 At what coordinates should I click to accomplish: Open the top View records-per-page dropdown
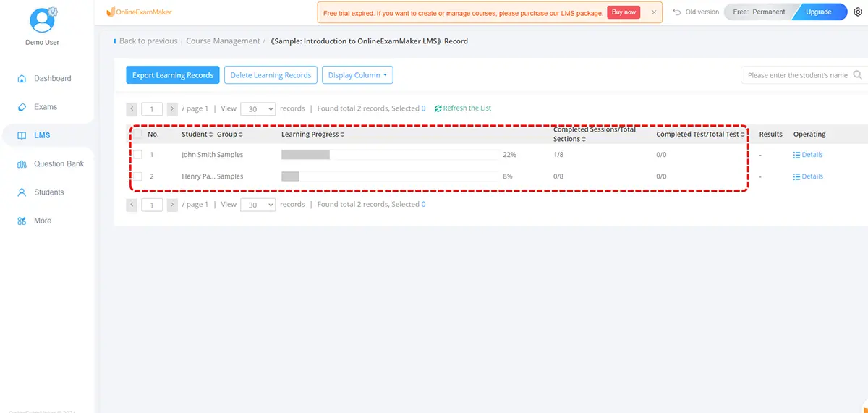click(258, 109)
